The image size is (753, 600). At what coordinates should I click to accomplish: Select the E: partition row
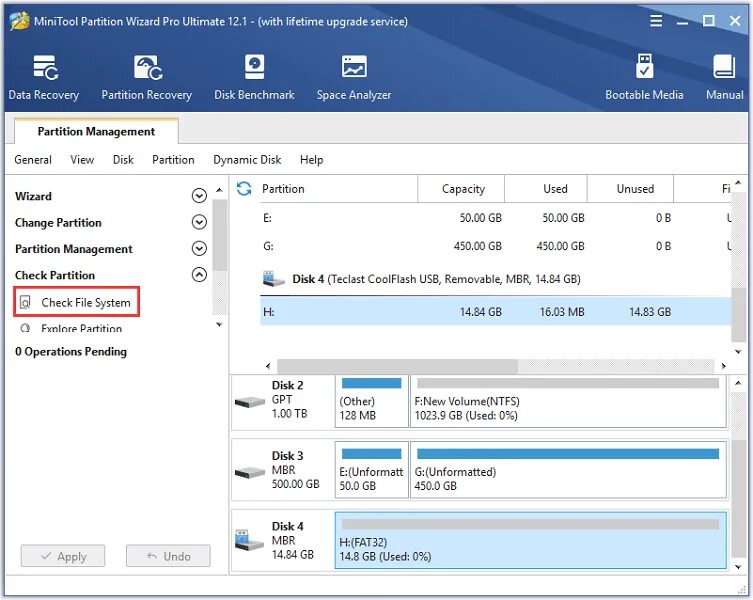click(496, 218)
